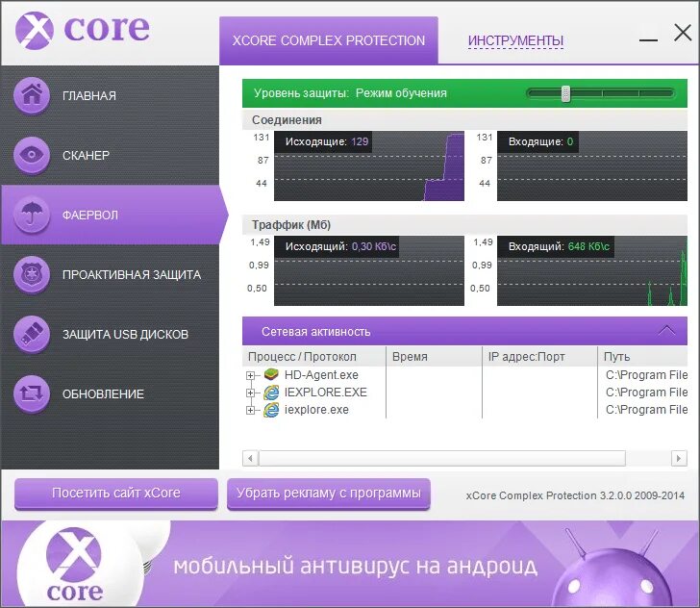Open ПРОАКТИВНАЯ ЗАЩИТА badge icon
The image size is (700, 608).
31,274
